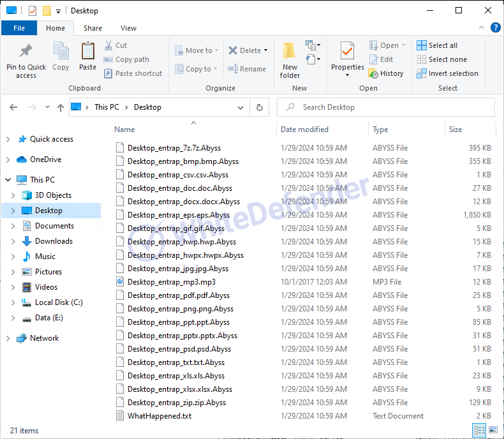The width and height of the screenshot is (504, 439).
Task: Click title bar Properties checkmark icon
Action: coord(33,11)
